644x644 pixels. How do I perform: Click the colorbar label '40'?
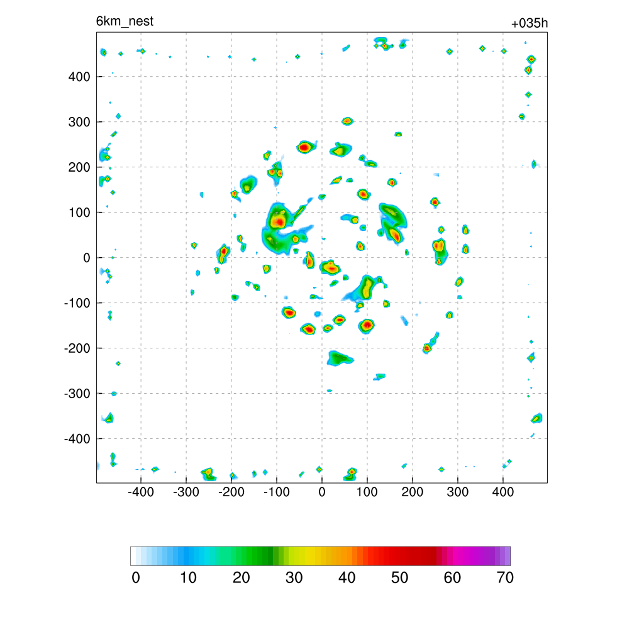pyautogui.click(x=347, y=578)
